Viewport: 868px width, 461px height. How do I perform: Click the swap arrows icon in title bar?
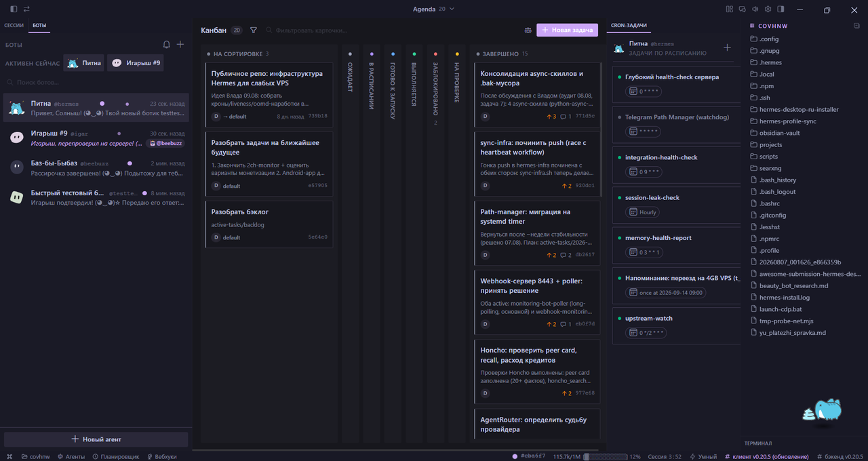point(26,9)
